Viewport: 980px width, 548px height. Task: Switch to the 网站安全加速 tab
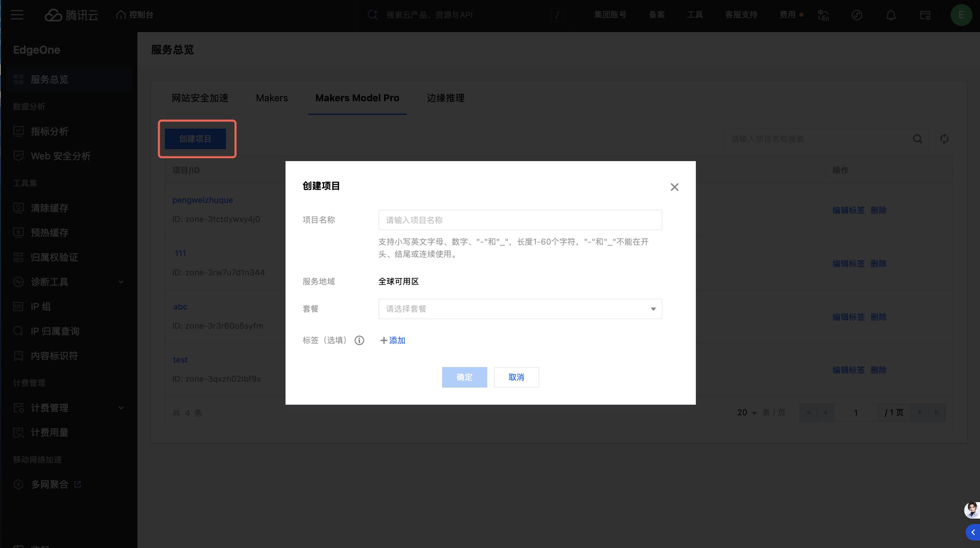[x=200, y=98]
